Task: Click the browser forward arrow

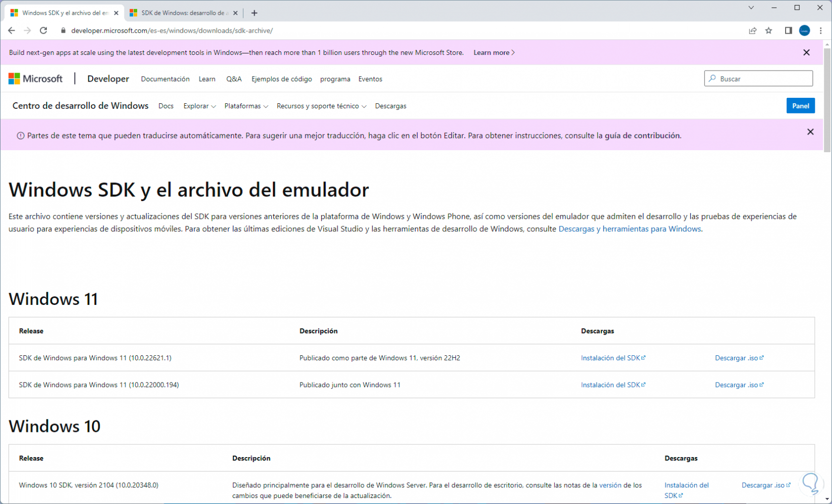Action: pyautogui.click(x=28, y=31)
